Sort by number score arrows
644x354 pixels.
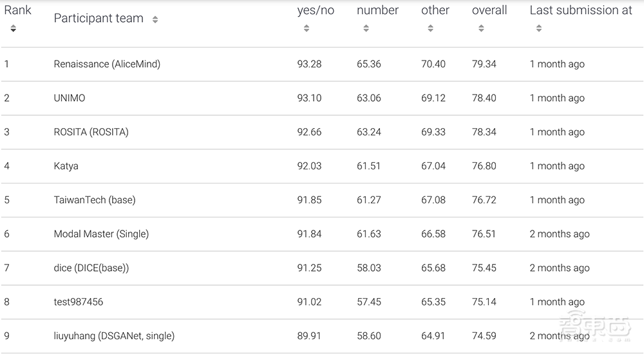click(366, 28)
